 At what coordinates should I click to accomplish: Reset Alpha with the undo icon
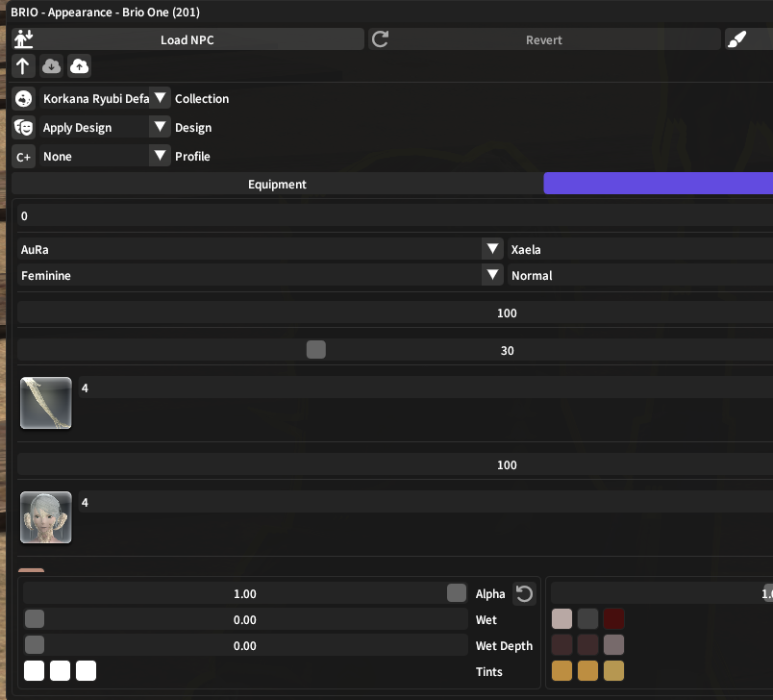point(524,593)
